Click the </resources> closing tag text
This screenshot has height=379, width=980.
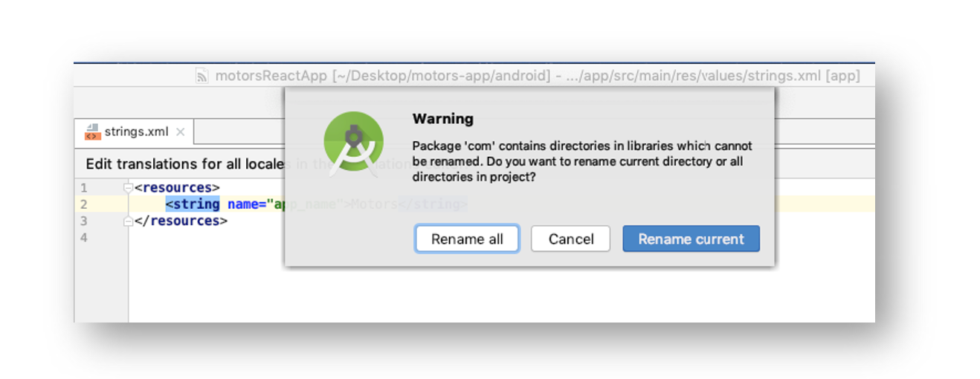181,221
